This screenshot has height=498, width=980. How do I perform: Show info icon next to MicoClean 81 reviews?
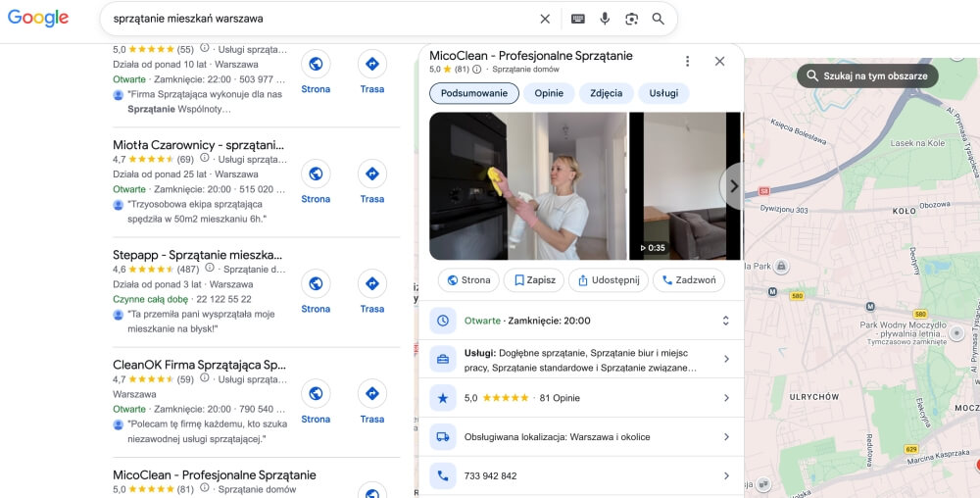pos(477,70)
